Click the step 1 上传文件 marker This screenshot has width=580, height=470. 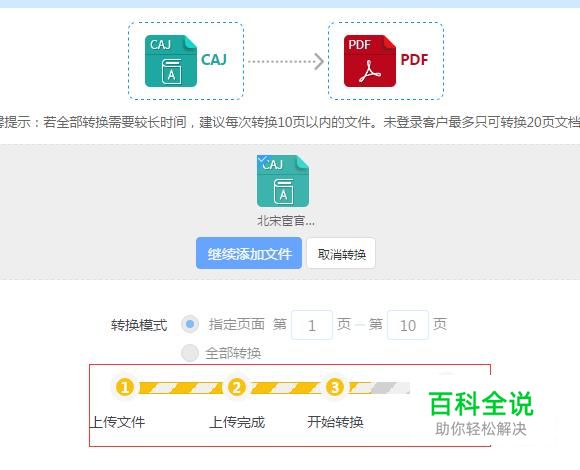click(125, 388)
